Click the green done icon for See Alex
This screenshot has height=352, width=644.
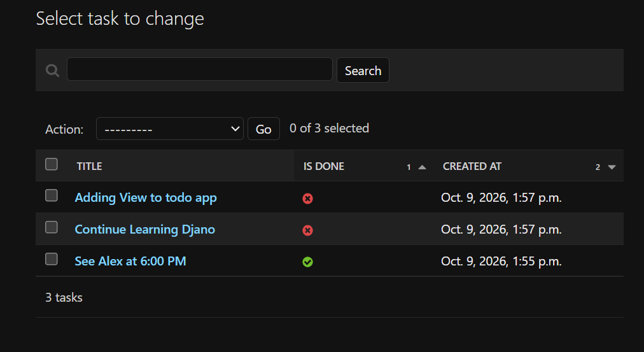point(307,262)
